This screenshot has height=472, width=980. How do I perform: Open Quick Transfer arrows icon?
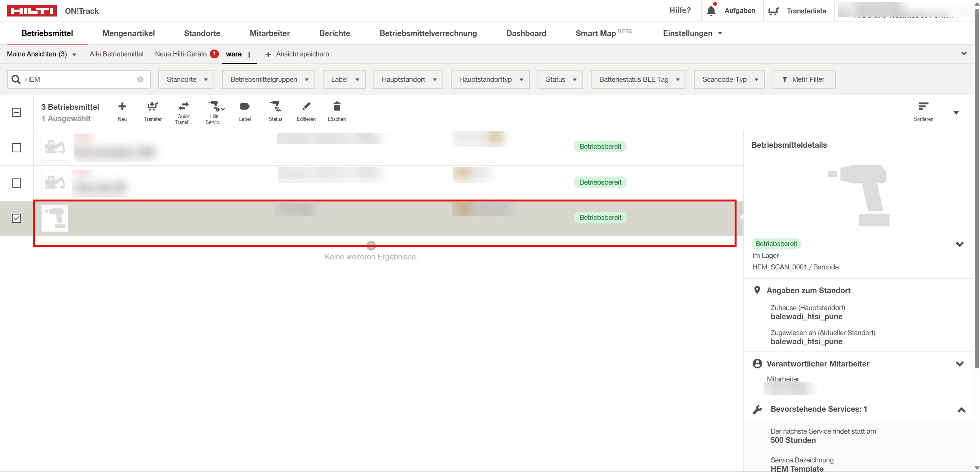183,107
